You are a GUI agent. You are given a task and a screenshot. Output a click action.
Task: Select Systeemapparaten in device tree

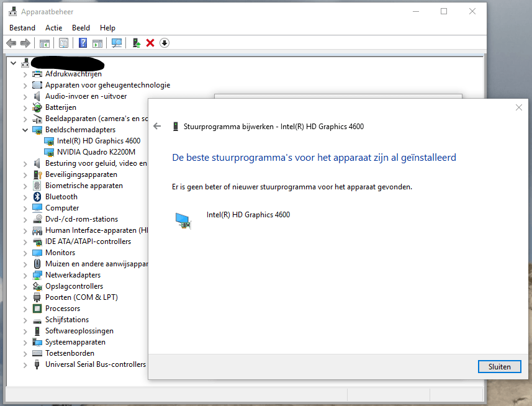(75, 342)
